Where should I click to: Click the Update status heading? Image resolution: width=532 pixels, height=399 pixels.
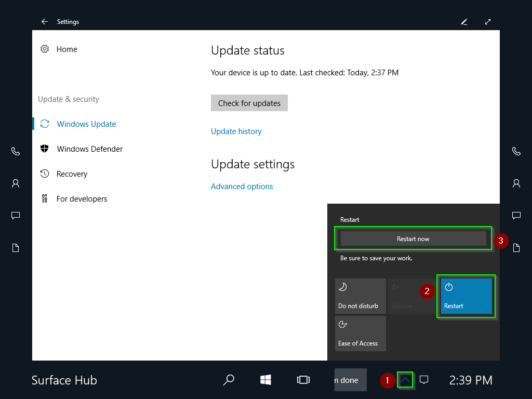[248, 50]
